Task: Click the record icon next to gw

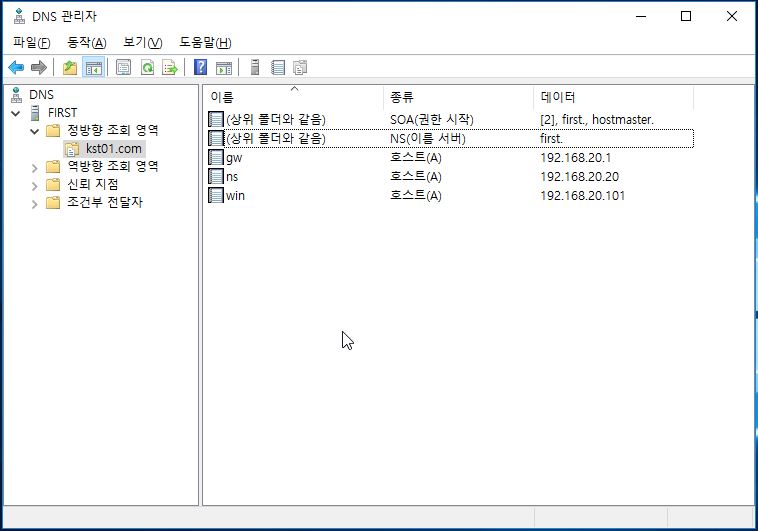Action: [216, 157]
